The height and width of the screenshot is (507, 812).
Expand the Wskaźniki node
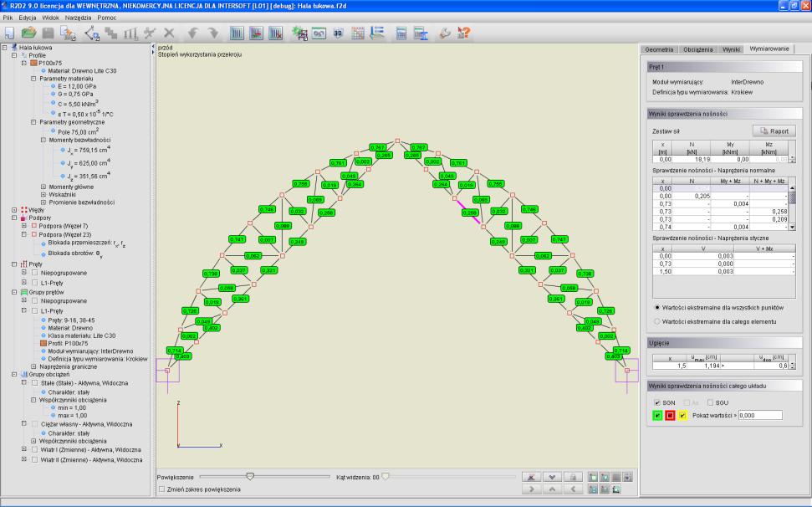[x=43, y=195]
